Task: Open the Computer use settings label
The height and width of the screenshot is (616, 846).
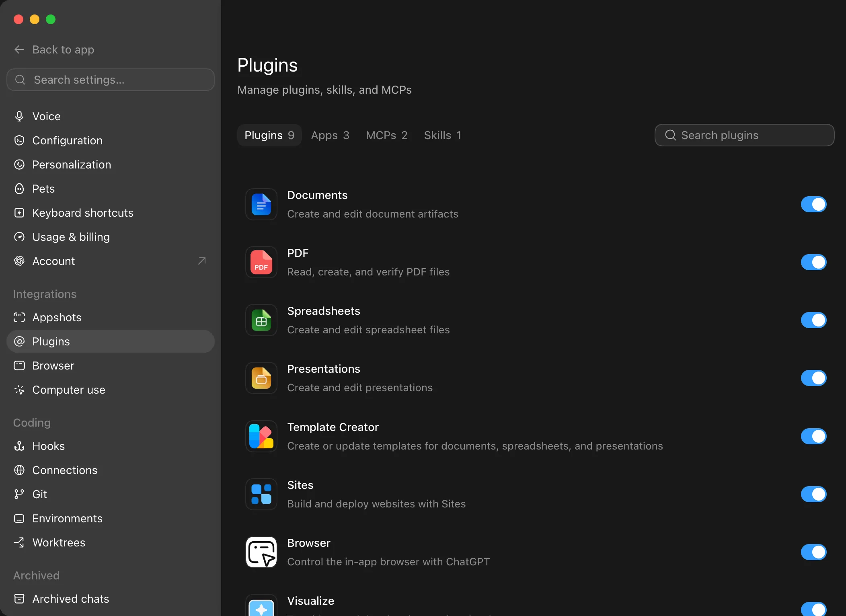Action: point(69,390)
